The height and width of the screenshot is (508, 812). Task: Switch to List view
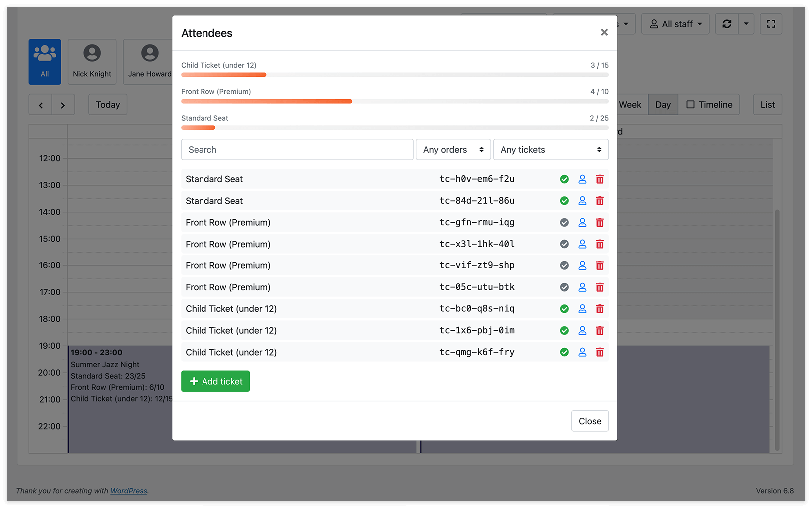click(767, 105)
